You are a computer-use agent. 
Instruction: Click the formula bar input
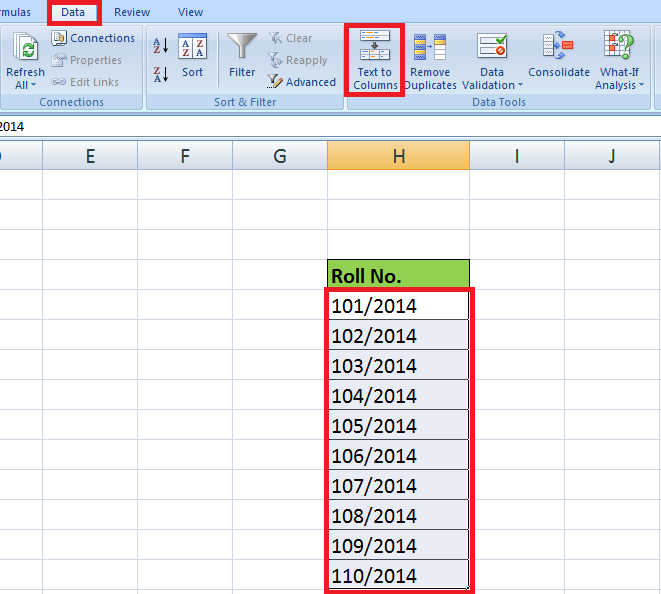[x=330, y=126]
